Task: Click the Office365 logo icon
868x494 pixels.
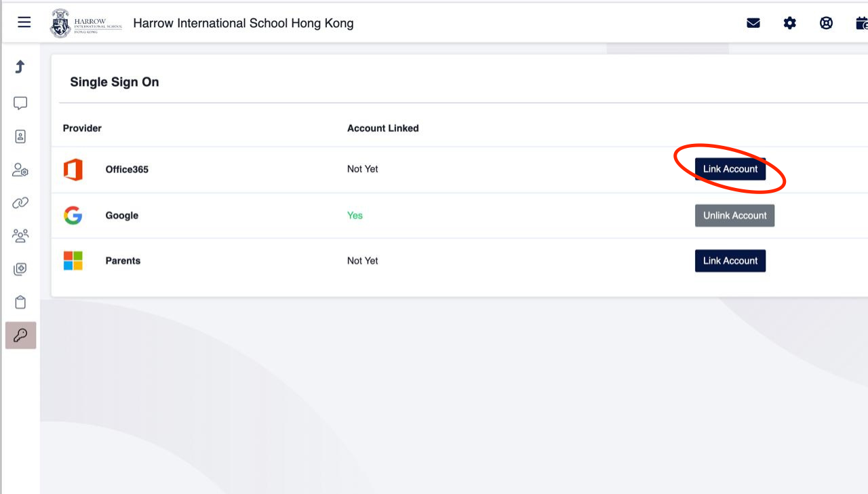Action: 73,170
